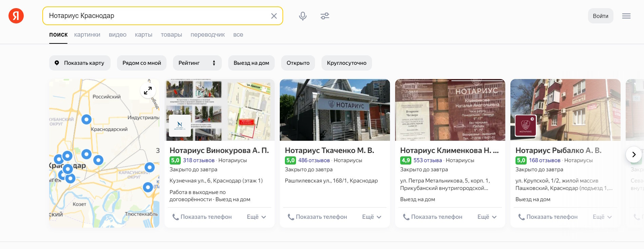Click the phone icon in Ткаченко card
Screen dimensions: 644x249
[x=291, y=217]
